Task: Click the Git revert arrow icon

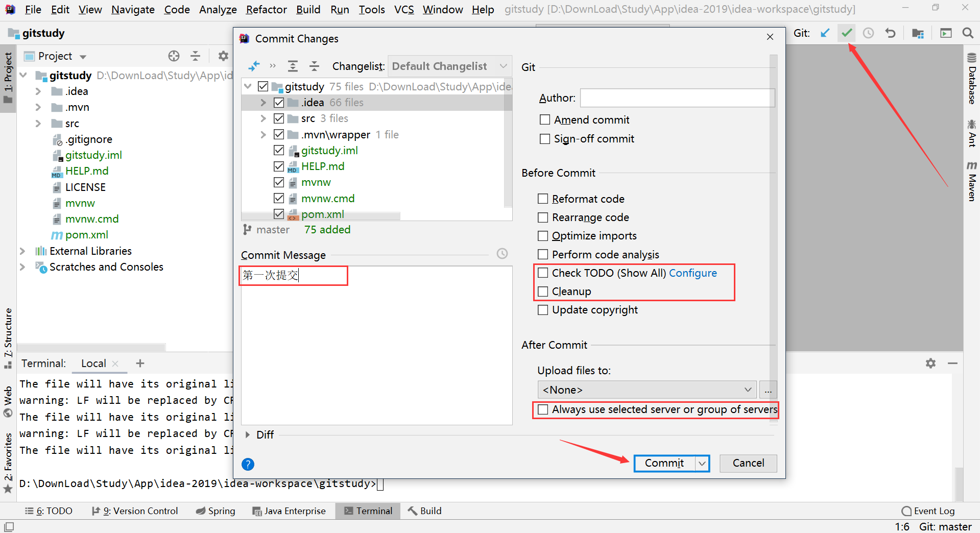Action: [x=891, y=33]
